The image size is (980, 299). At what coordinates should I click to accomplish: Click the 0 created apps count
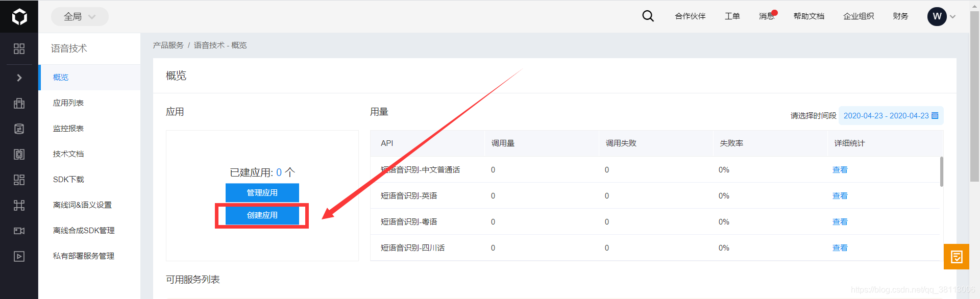[279, 172]
